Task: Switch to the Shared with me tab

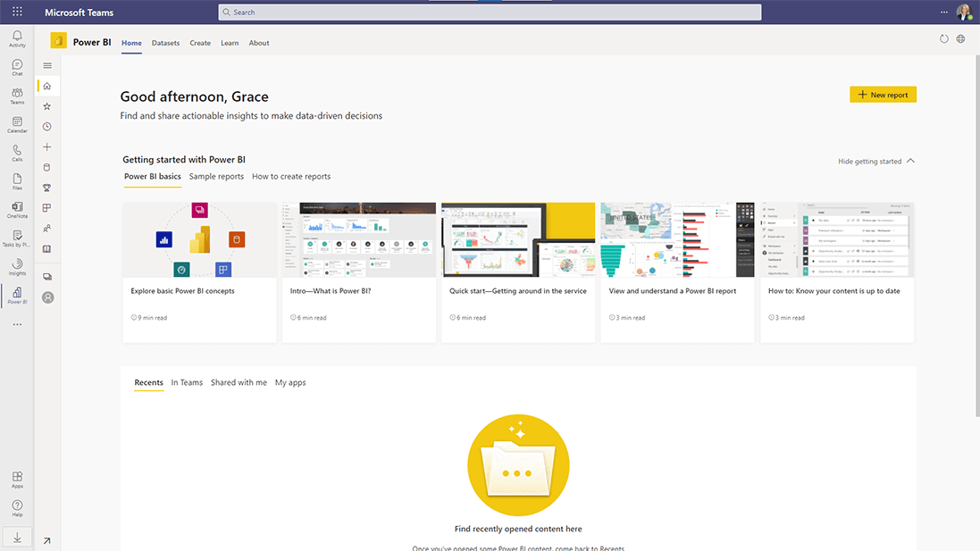Action: 238,382
